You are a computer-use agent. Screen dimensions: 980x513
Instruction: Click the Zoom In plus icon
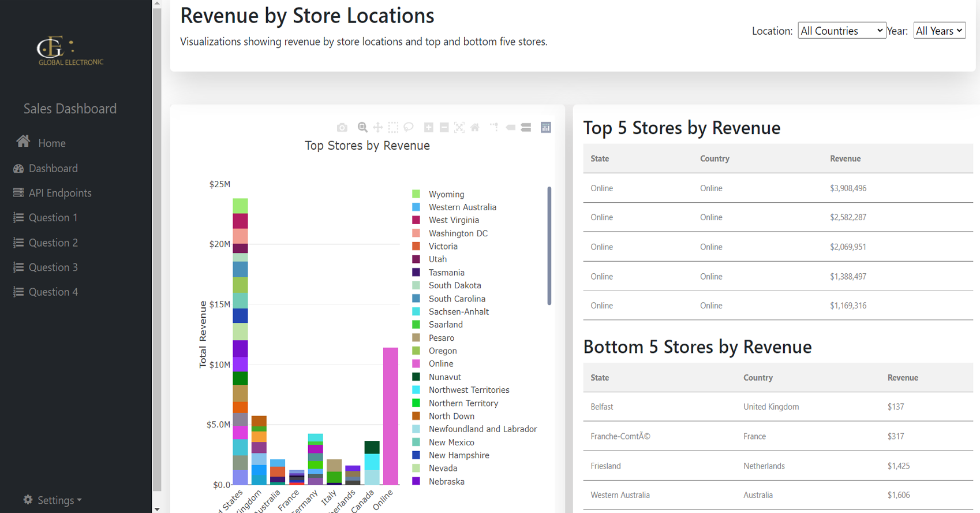pos(429,128)
